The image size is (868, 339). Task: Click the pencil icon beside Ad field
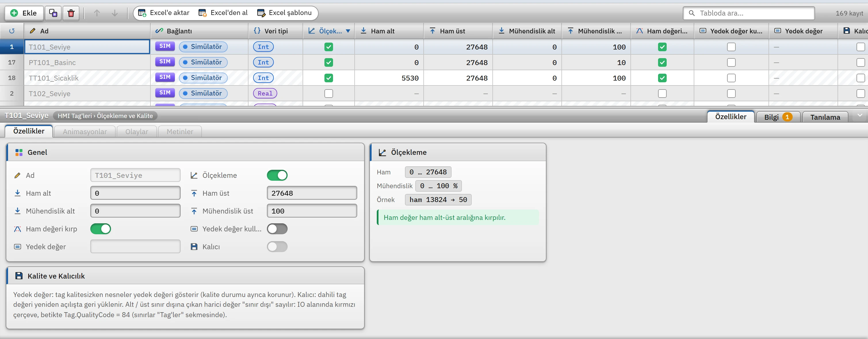[x=17, y=176]
